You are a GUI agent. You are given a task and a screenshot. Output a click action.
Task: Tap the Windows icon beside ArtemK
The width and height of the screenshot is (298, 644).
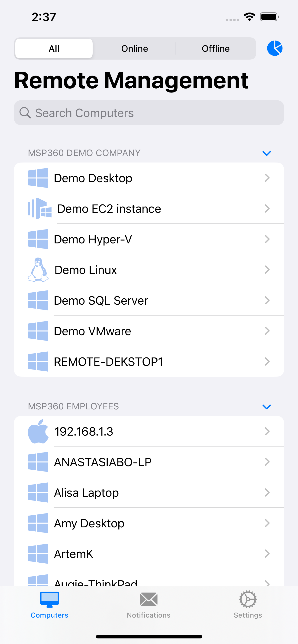tap(38, 554)
